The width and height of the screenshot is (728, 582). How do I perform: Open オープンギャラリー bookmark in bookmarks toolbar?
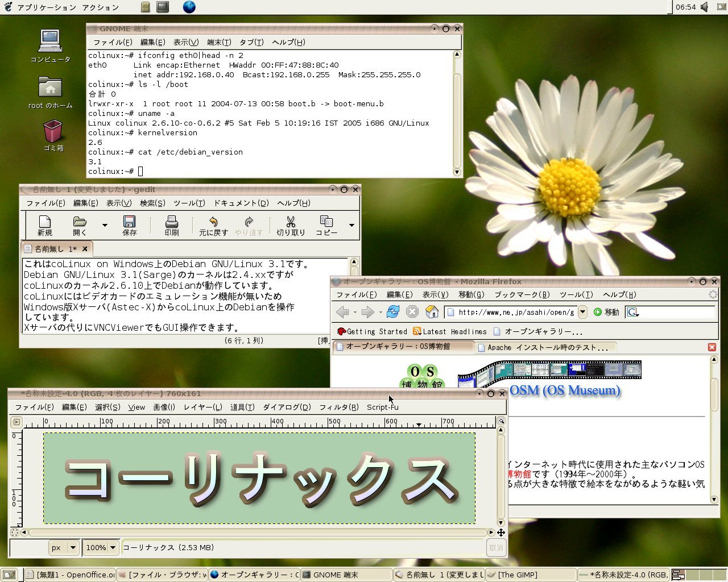point(537,331)
